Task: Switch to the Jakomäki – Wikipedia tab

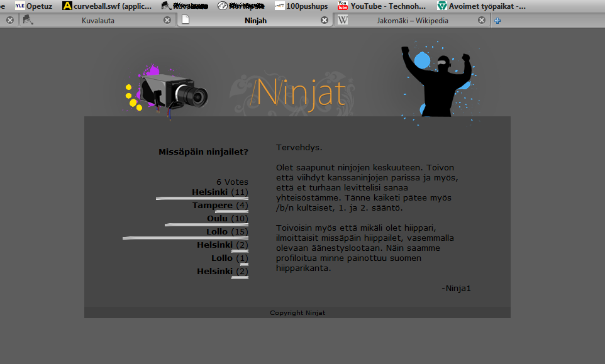Action: pos(412,20)
